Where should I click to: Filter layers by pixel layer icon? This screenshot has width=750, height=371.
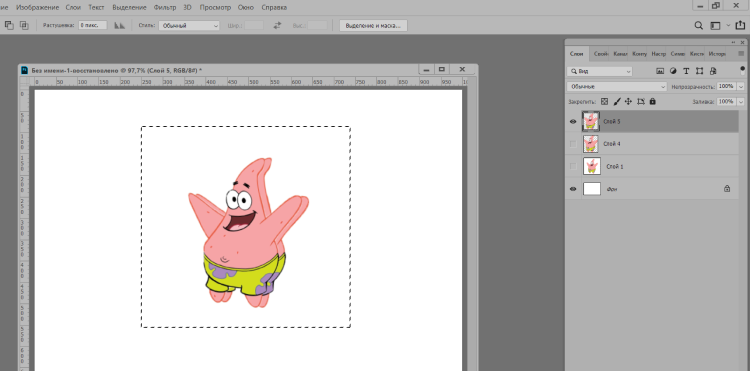tap(660, 71)
